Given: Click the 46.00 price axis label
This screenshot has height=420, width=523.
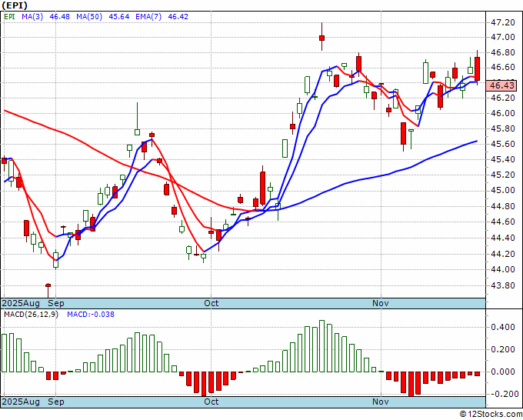Looking at the screenshot, I should (x=503, y=113).
